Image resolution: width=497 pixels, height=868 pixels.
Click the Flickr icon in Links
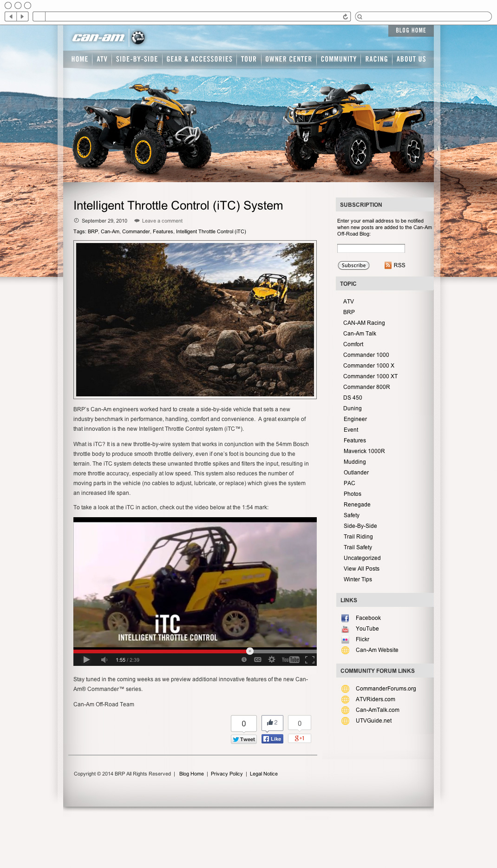345,639
